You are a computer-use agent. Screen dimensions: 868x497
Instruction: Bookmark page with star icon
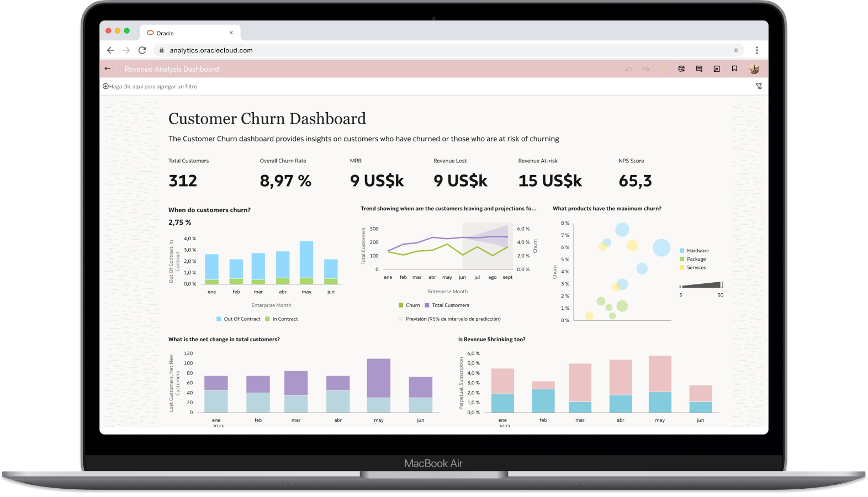click(735, 50)
